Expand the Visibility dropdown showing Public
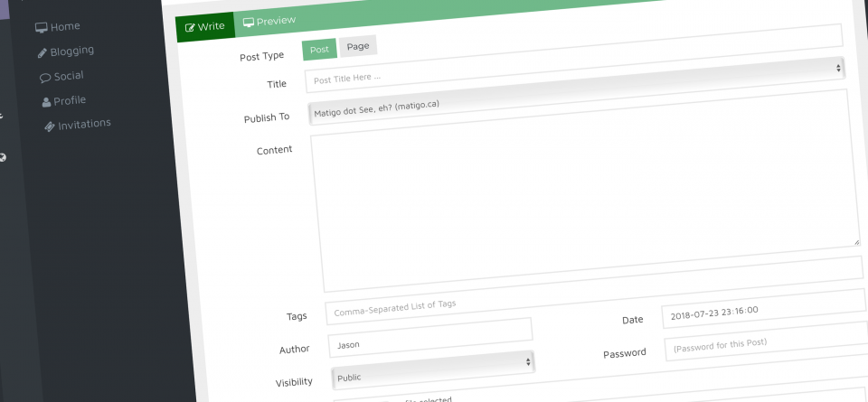 click(433, 369)
